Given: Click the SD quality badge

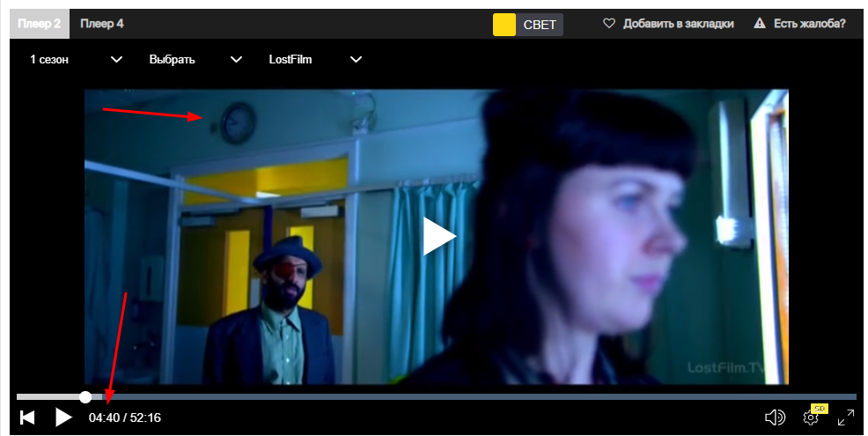Looking at the screenshot, I should coord(820,409).
